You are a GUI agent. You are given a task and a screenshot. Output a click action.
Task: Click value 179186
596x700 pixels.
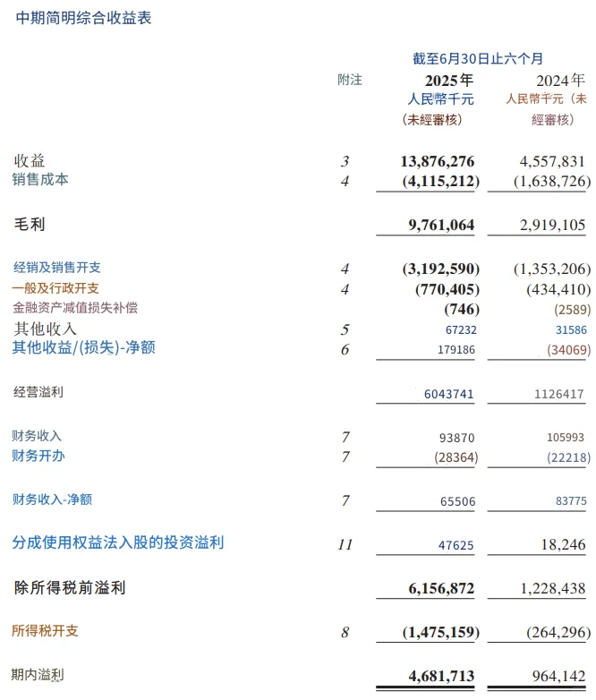click(456, 350)
